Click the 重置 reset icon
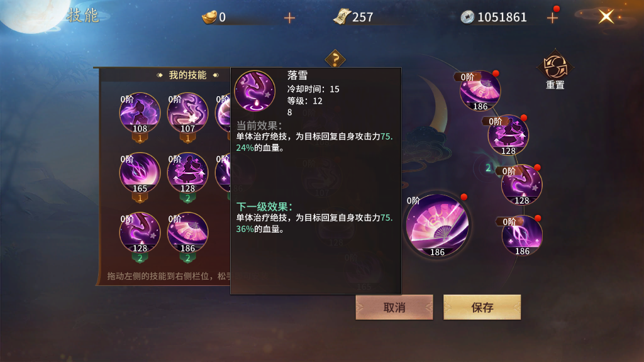 click(x=555, y=69)
